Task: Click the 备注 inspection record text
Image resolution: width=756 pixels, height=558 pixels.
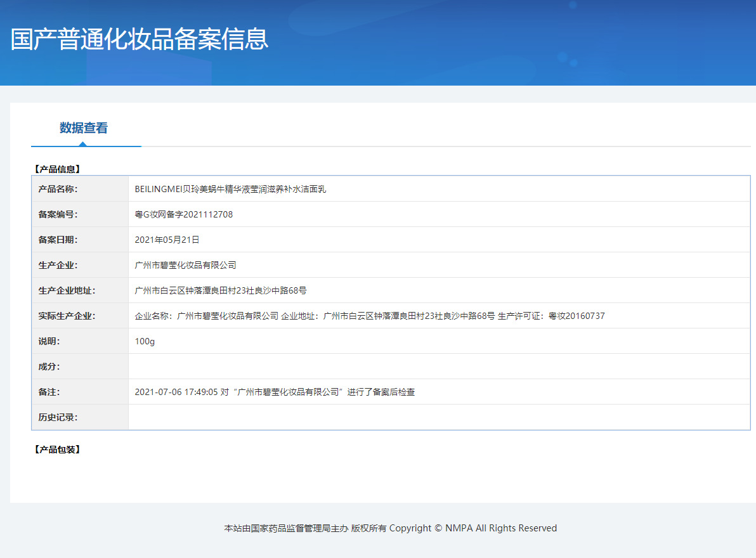Action: pos(275,392)
